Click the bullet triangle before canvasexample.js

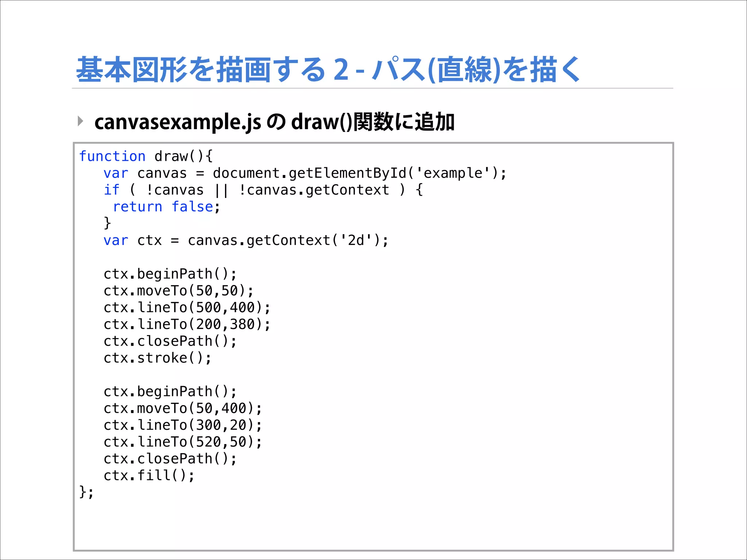81,121
